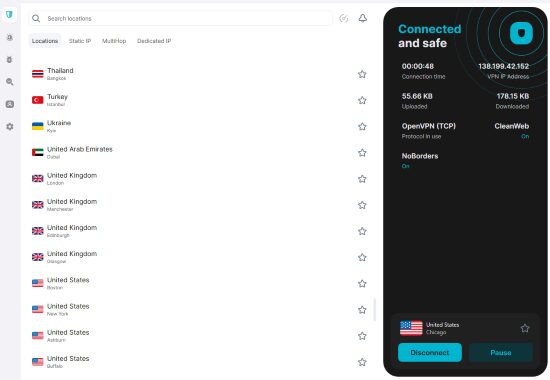Open the Antivirus bug icon in sidebar
This screenshot has width=550, height=380.
click(10, 60)
